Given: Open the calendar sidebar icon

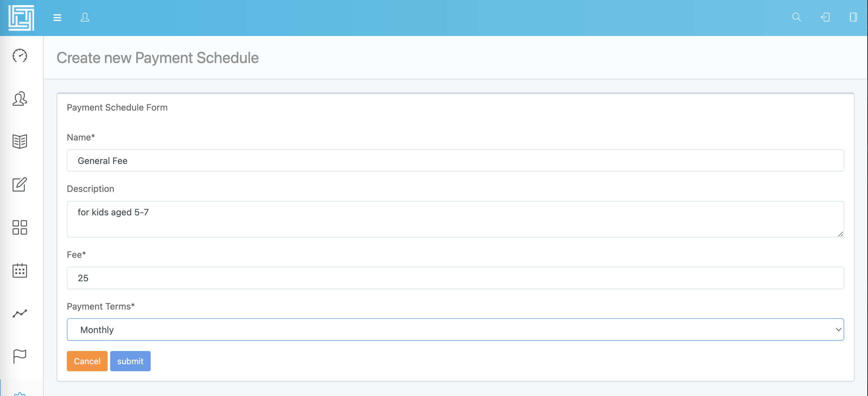Looking at the screenshot, I should [x=20, y=270].
